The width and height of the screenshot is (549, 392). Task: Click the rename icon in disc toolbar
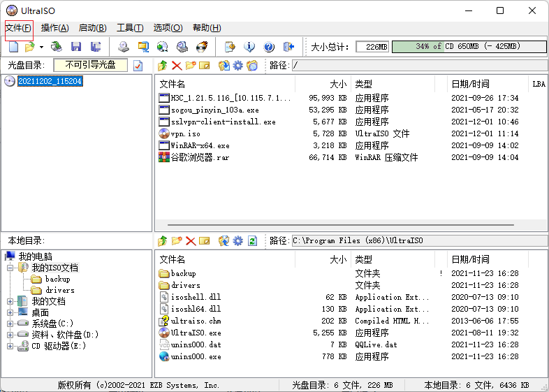tap(205, 66)
